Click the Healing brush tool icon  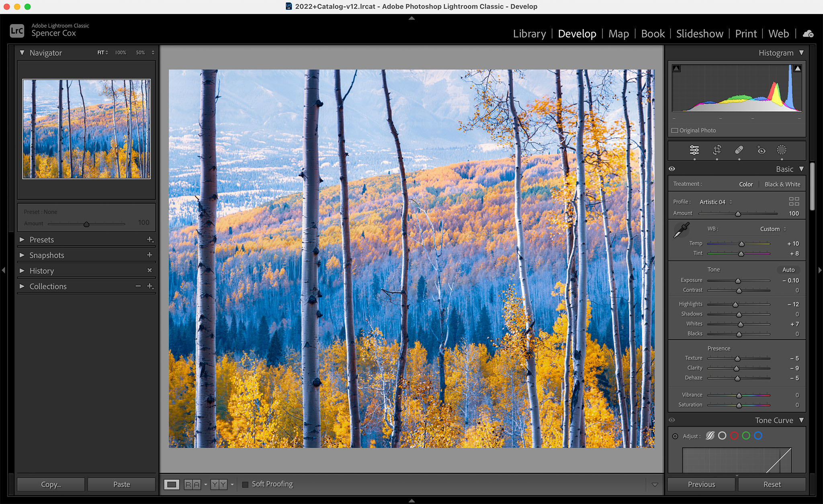[739, 150]
